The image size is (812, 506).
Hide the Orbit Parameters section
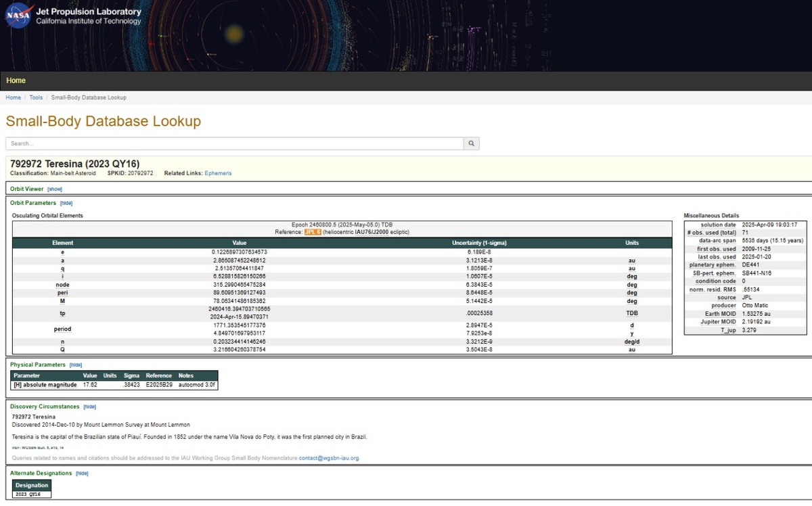[x=66, y=203]
